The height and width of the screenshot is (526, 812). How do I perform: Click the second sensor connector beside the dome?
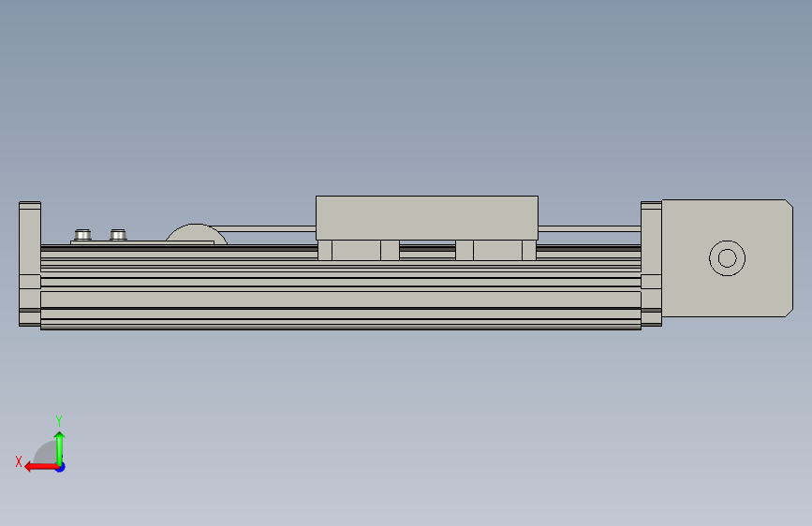coord(118,235)
